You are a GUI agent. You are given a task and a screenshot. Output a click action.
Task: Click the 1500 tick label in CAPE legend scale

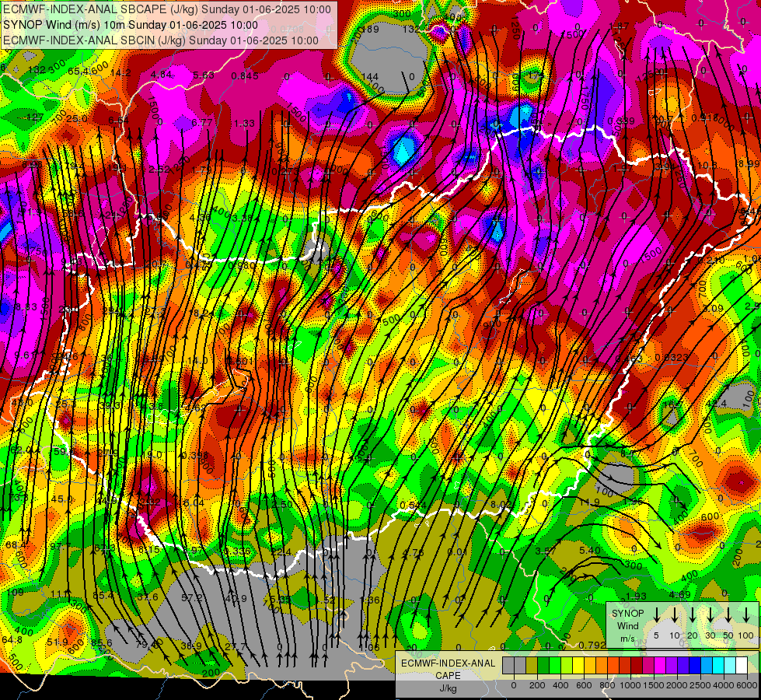click(x=655, y=685)
